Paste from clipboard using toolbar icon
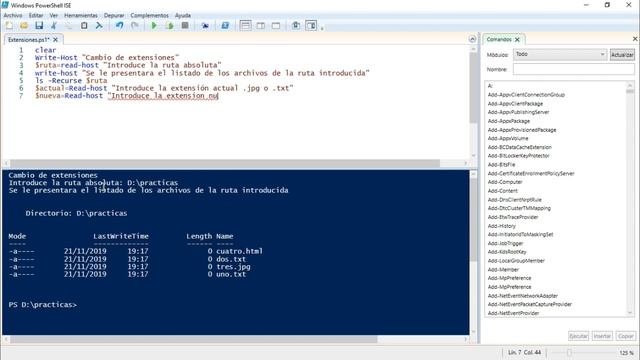 pos(84,26)
